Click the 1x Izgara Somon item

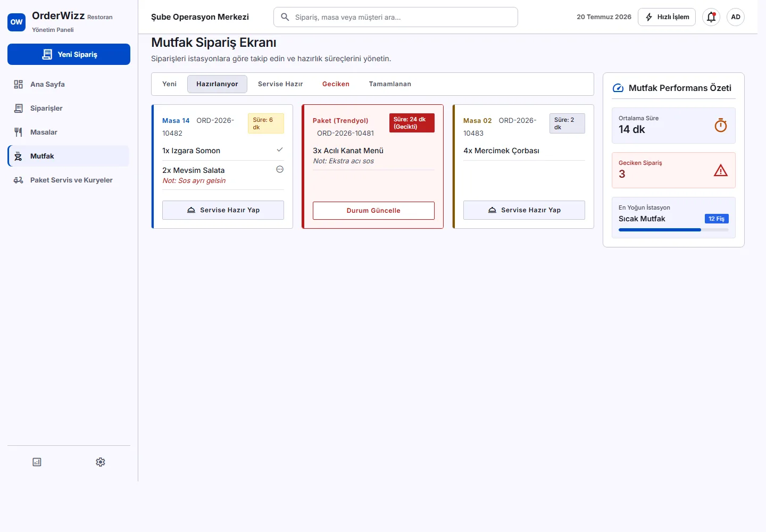coord(191,151)
